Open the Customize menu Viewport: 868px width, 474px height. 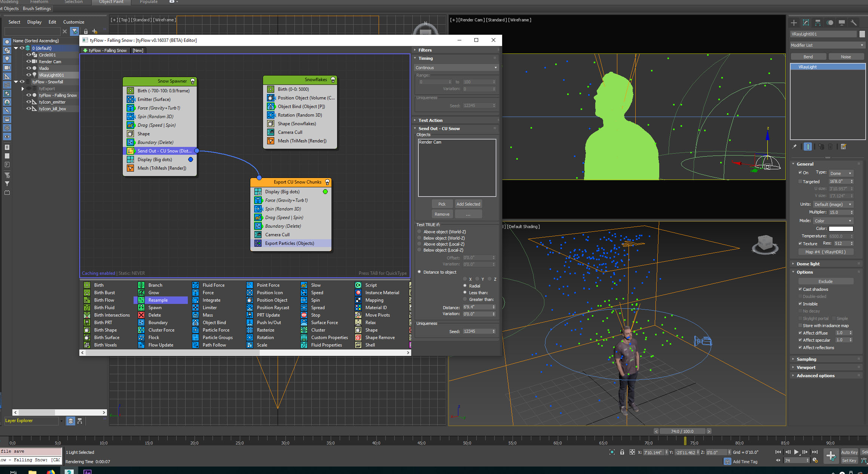click(x=74, y=22)
